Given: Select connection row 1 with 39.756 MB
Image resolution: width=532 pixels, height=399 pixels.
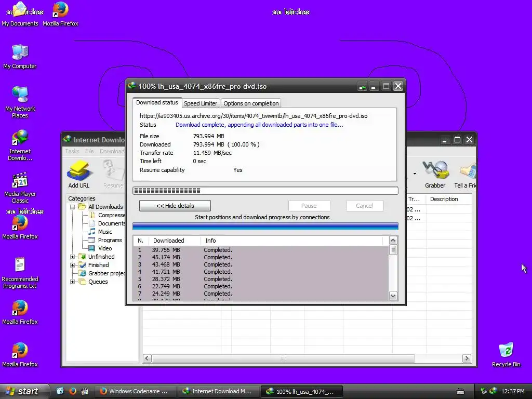Looking at the screenshot, I should tap(261, 250).
